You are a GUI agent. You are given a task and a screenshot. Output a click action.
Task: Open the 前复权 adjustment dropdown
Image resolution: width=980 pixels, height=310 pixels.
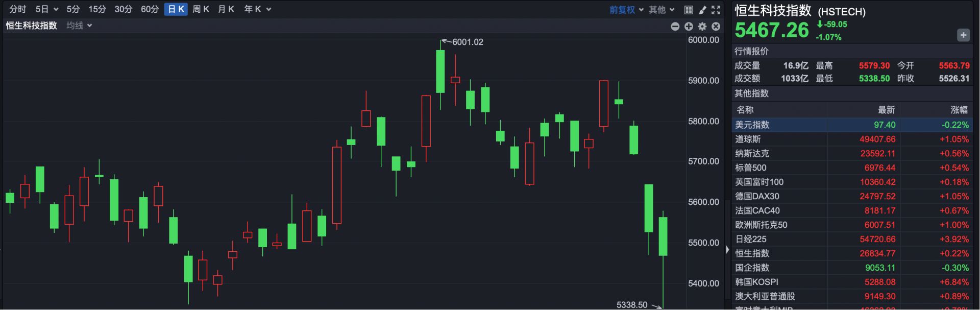[x=626, y=10]
